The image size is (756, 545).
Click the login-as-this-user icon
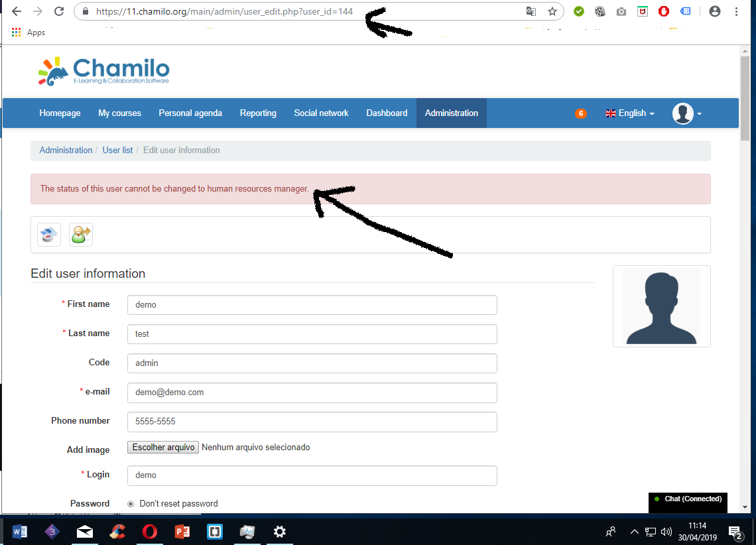point(80,234)
